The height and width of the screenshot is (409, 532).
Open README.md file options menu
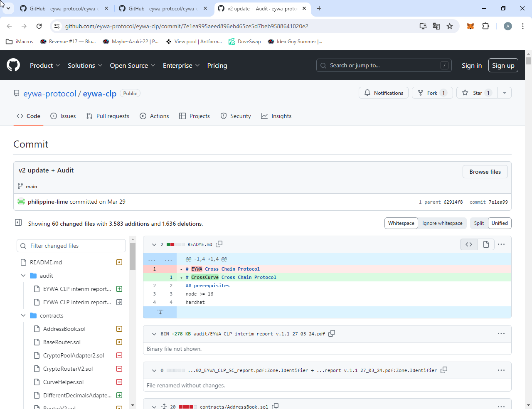click(501, 244)
